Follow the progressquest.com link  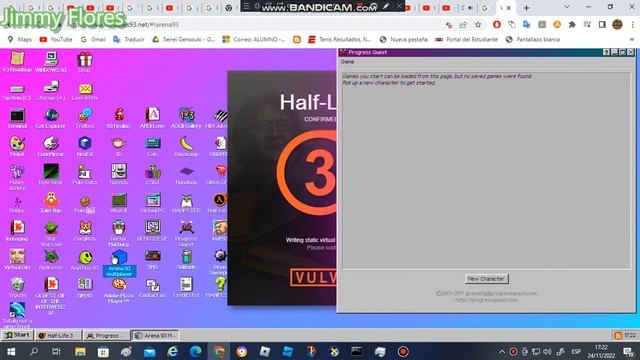pos(486,300)
